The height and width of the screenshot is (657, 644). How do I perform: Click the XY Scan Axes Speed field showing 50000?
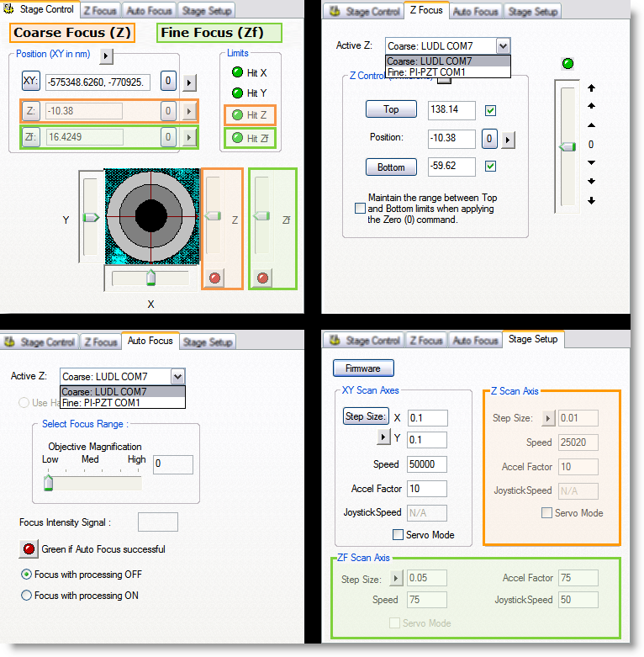coord(427,464)
